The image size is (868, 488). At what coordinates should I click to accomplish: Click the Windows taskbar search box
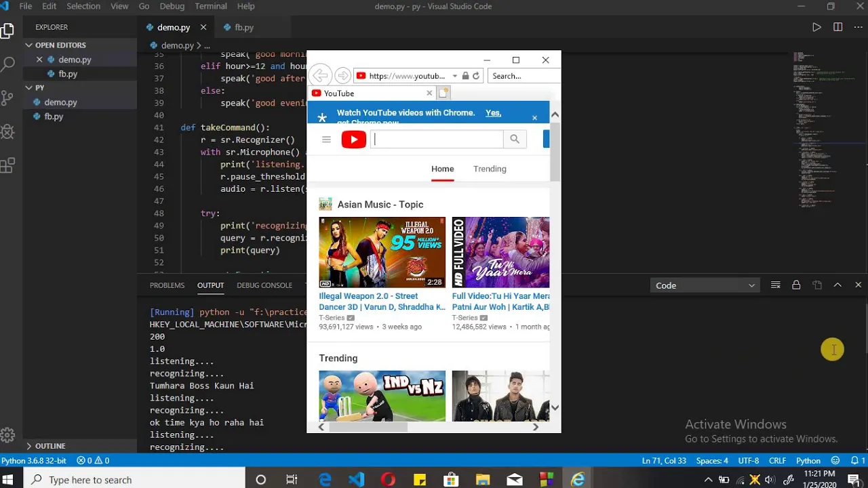tap(136, 480)
